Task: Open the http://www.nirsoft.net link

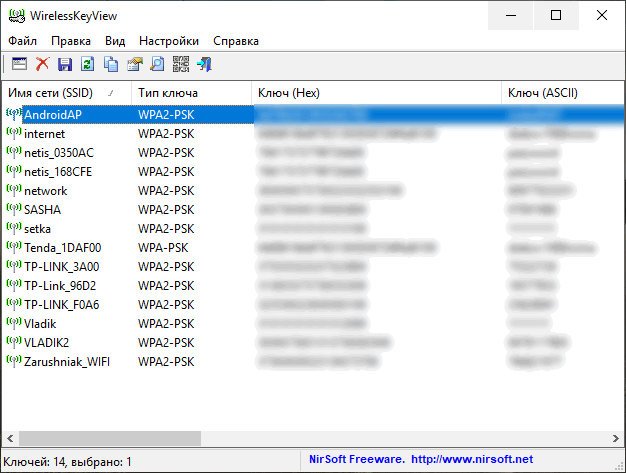Action: point(472,459)
